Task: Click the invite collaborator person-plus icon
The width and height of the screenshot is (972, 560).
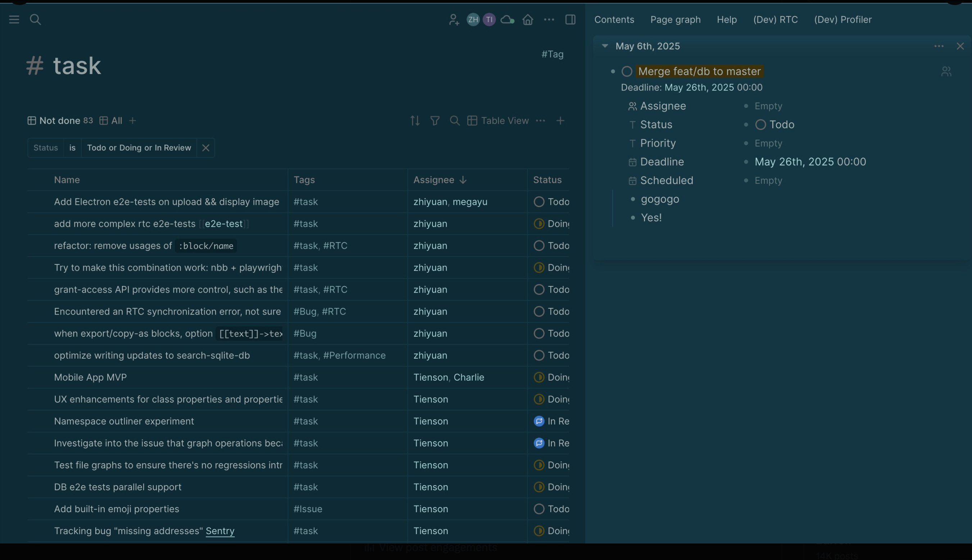Action: click(x=454, y=20)
